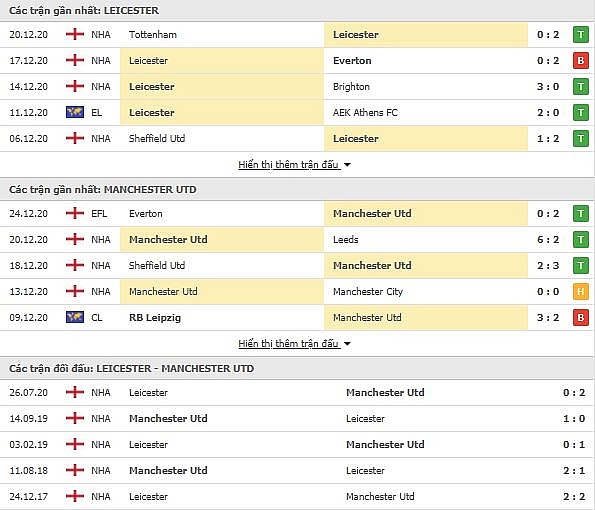The height and width of the screenshot is (510, 595).
Task: Click the 'Các trận đối đầu' section header
Action: coord(131,368)
